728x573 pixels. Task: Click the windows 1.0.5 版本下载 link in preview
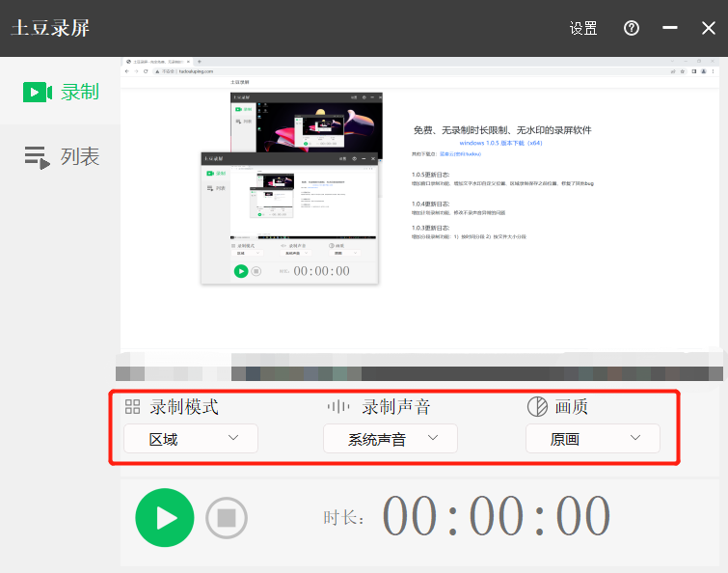pyautogui.click(x=501, y=143)
